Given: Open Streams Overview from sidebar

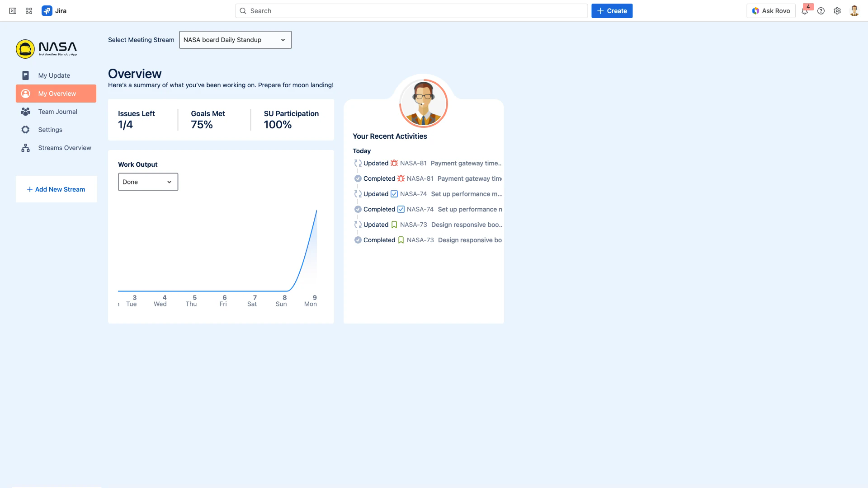Looking at the screenshot, I should click(26, 148).
